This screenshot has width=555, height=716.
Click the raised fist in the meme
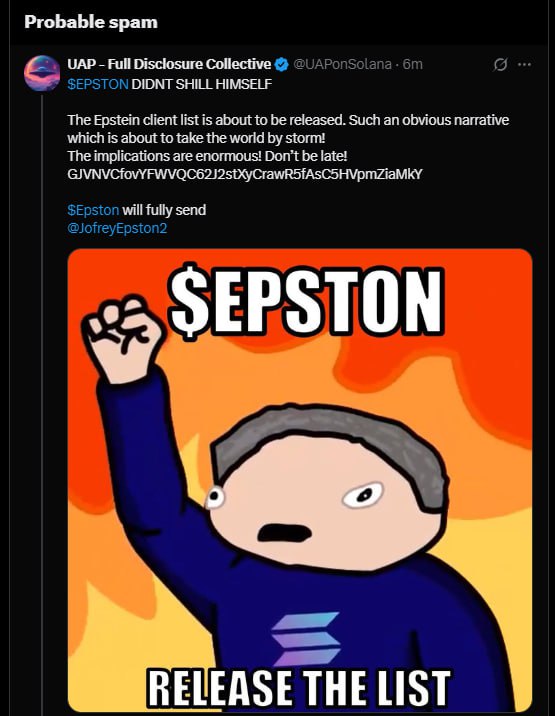122,339
